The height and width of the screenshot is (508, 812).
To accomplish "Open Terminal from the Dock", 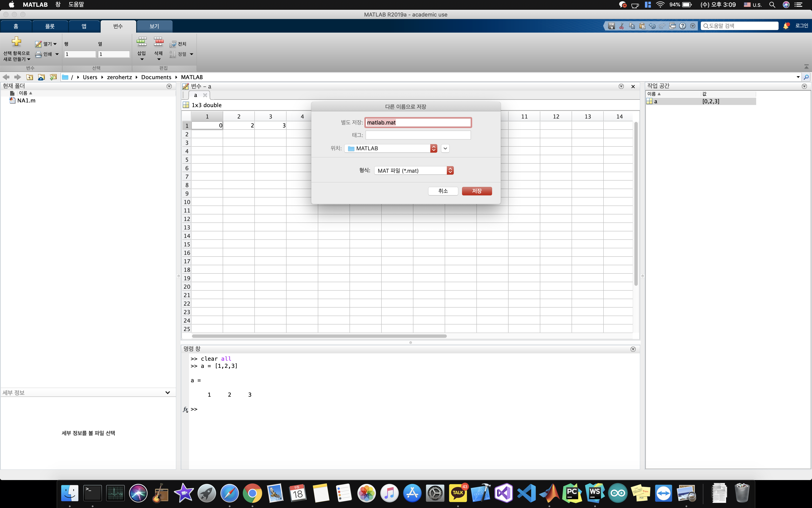I will 93,493.
